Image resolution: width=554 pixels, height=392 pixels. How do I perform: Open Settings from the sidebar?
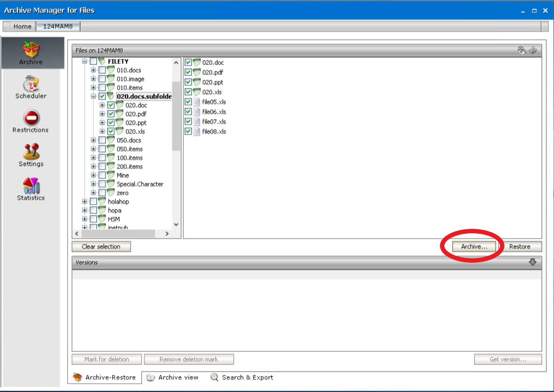tap(30, 155)
